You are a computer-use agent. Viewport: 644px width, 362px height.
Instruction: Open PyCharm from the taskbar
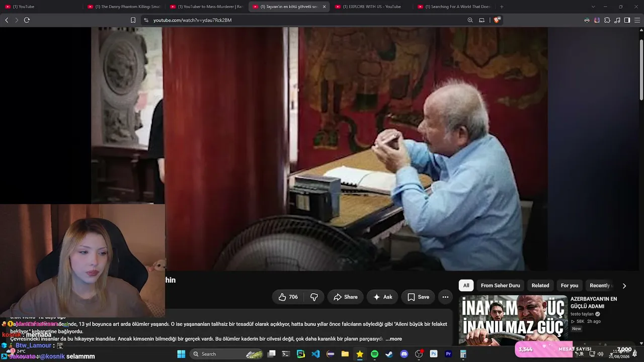301,354
